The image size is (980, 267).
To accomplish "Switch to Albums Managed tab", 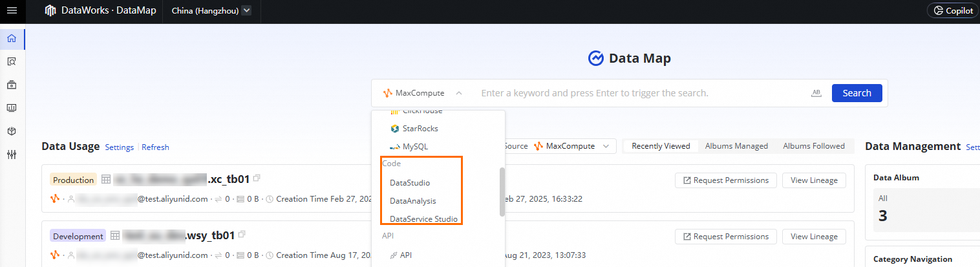I will [x=736, y=146].
